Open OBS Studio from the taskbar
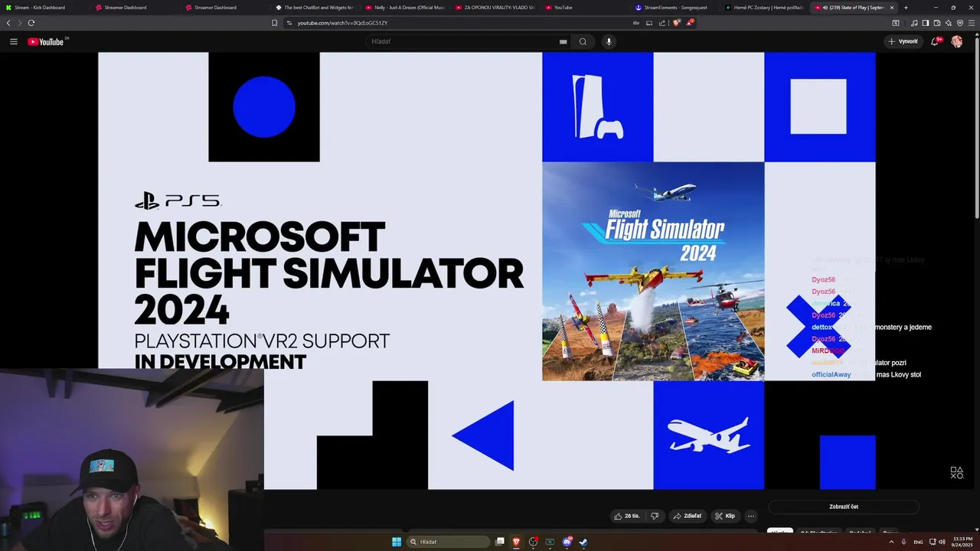The width and height of the screenshot is (980, 551). pyautogui.click(x=534, y=542)
